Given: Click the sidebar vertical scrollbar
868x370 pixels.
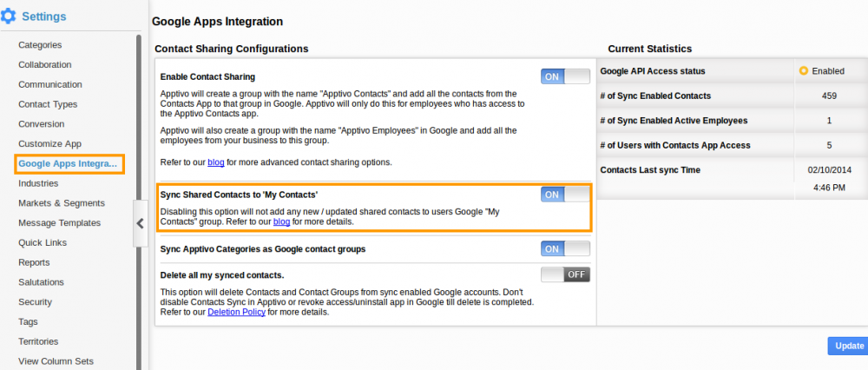Looking at the screenshot, I should 138,202.
